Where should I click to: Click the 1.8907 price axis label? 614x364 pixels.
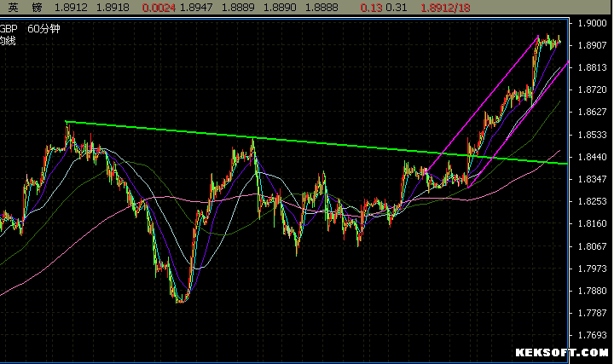click(x=593, y=45)
